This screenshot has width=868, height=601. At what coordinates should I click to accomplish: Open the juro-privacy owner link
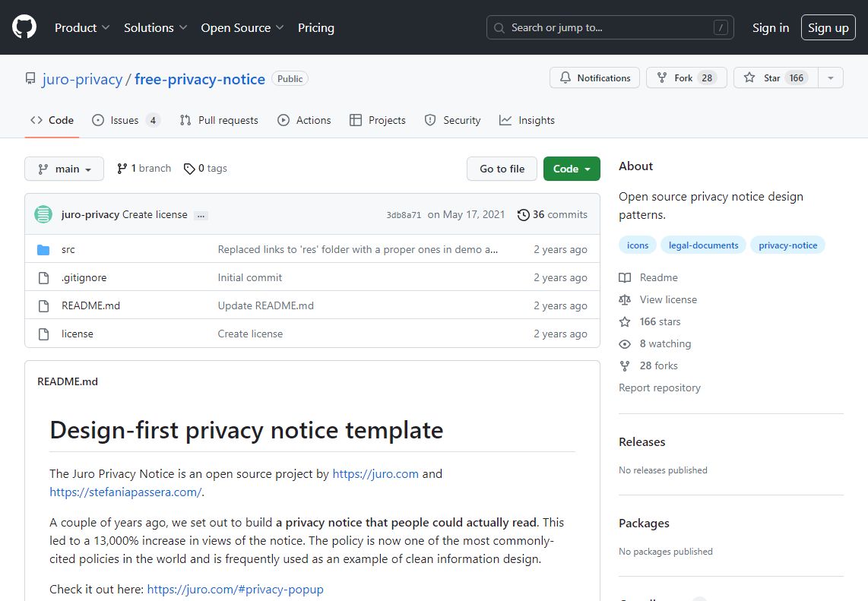(x=82, y=79)
